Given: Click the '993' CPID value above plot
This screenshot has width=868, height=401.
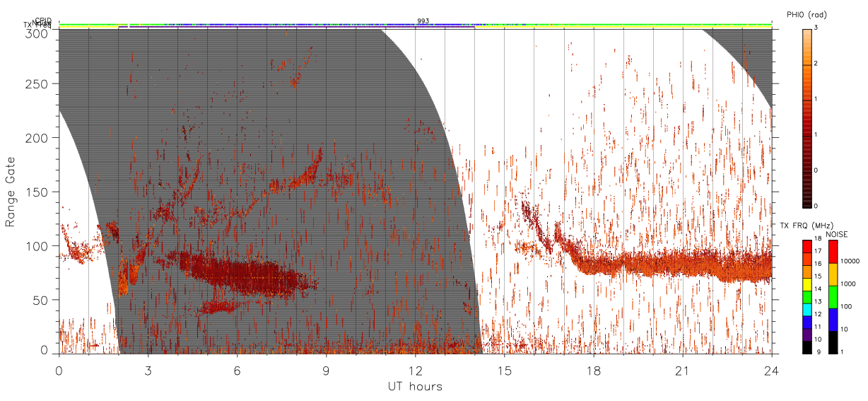Looking at the screenshot, I should click(423, 21).
